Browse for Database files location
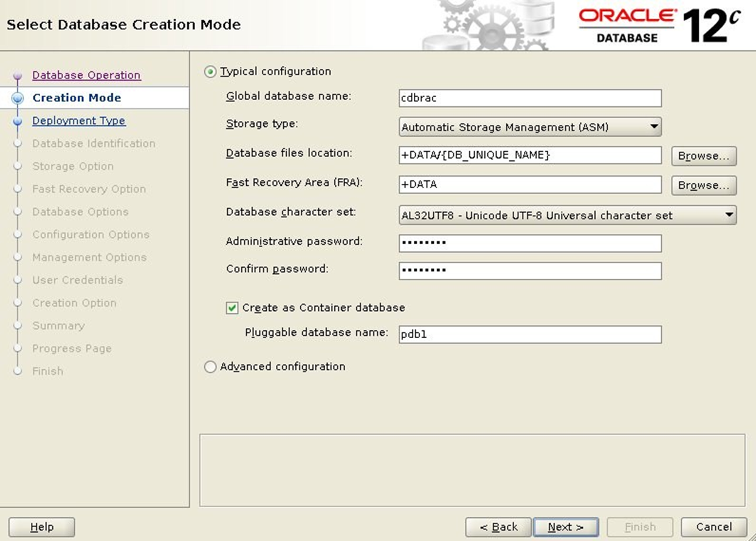 tap(704, 156)
